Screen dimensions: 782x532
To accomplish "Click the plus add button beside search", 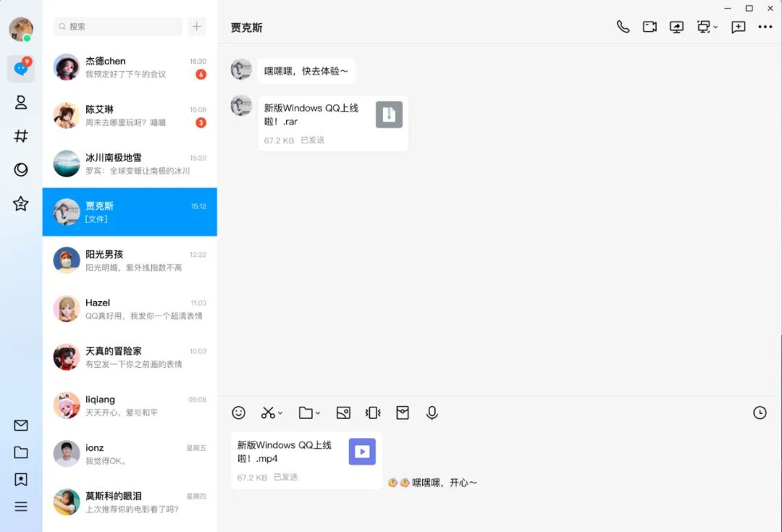I will coord(197,27).
